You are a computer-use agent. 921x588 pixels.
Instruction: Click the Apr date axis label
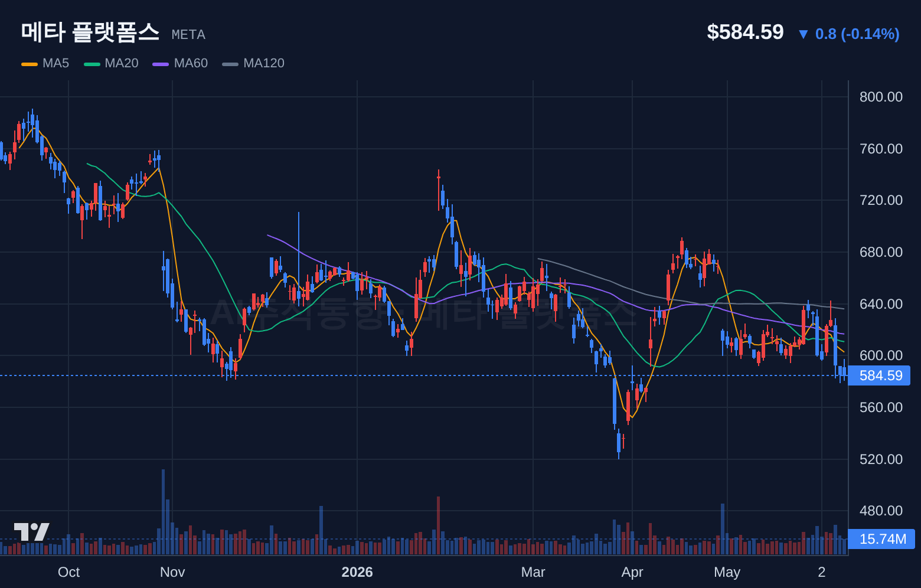[x=632, y=572]
